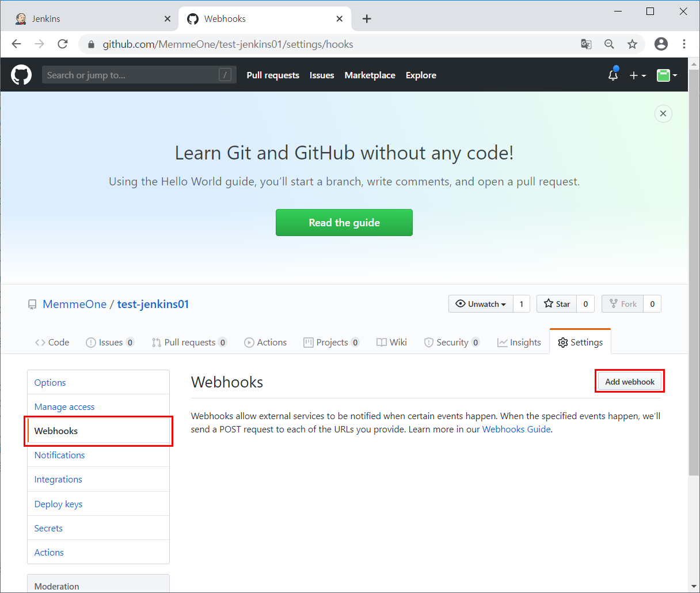Select Notifications in settings sidebar
Viewport: 700px width, 593px height.
click(98, 455)
